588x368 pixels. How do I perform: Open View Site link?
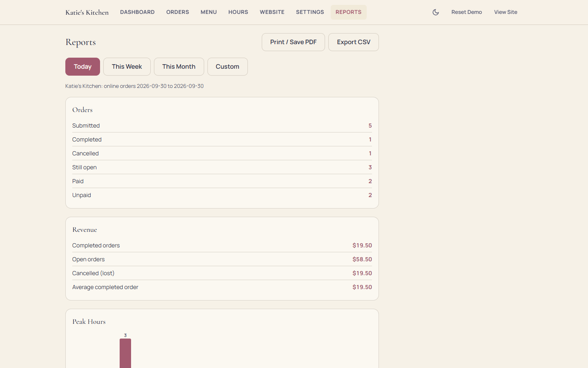(x=506, y=12)
